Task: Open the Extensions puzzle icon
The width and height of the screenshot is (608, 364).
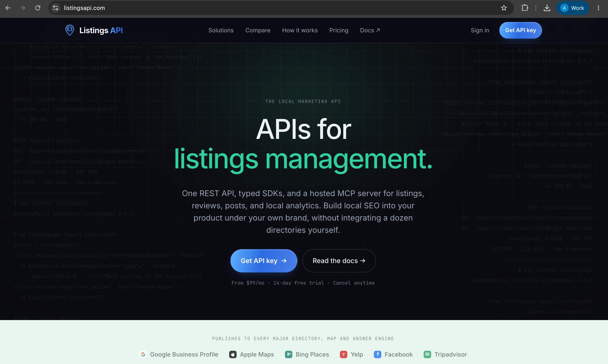Action: click(525, 8)
